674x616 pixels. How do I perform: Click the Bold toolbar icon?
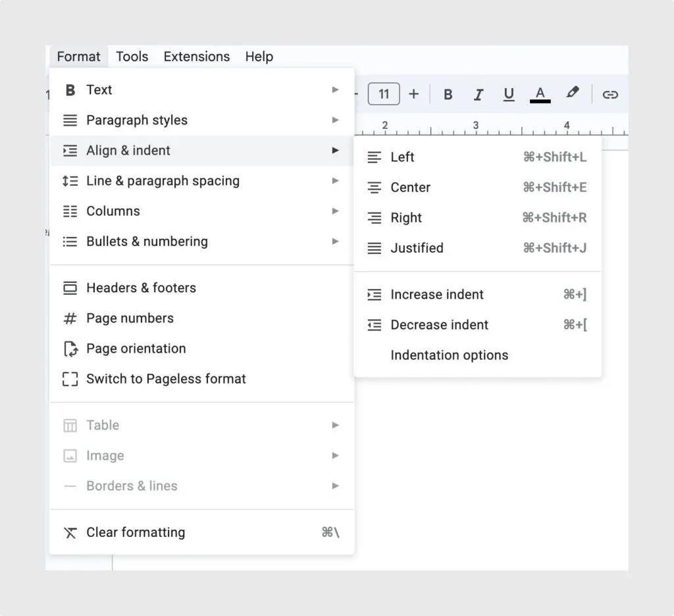pyautogui.click(x=448, y=94)
